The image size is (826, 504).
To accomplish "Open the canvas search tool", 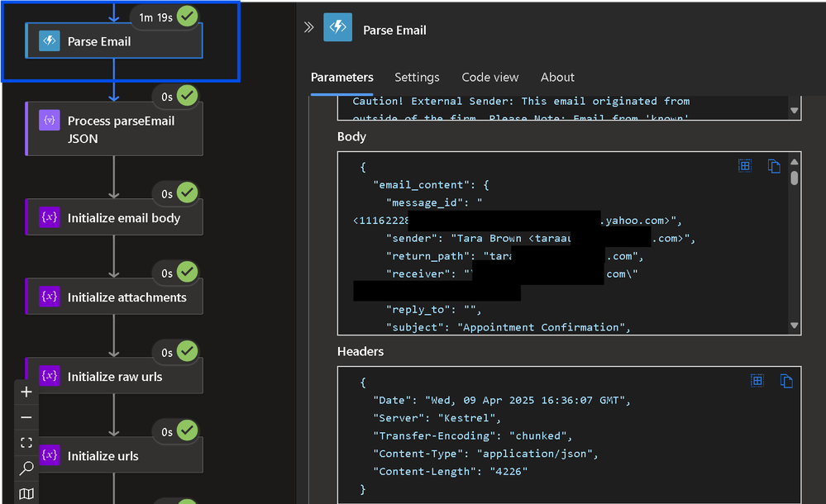I will point(26,468).
